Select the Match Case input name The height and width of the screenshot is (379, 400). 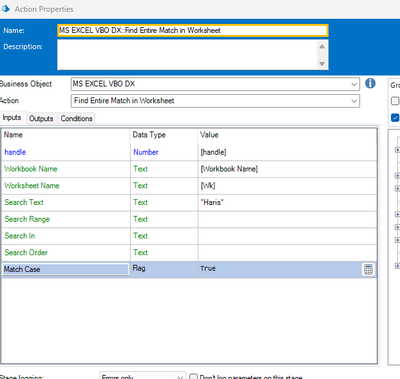point(65,269)
